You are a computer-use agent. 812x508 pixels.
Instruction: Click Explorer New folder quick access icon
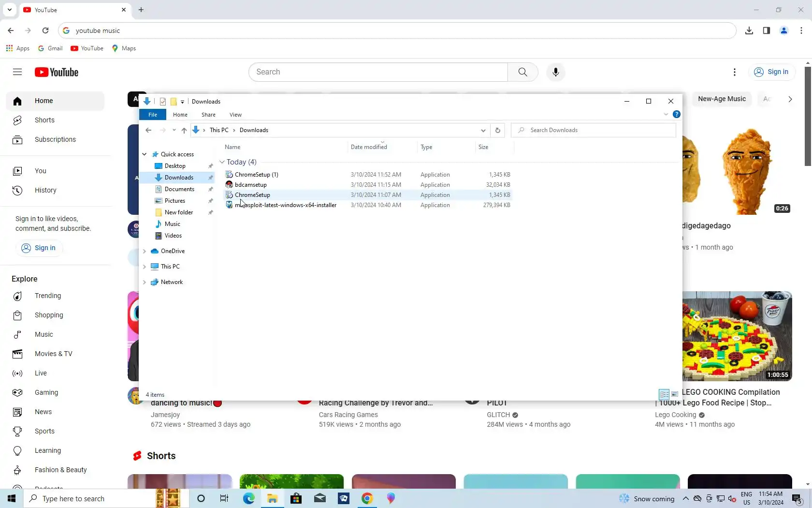(174, 102)
